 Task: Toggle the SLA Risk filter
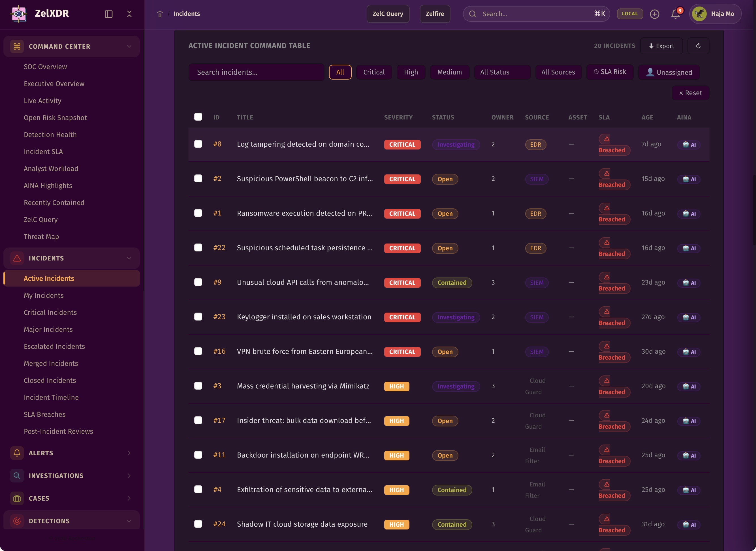click(610, 72)
